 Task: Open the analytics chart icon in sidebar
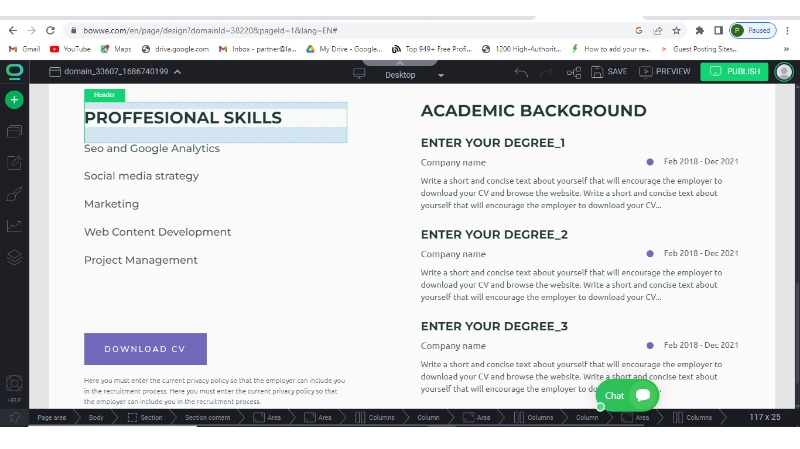pyautogui.click(x=14, y=226)
